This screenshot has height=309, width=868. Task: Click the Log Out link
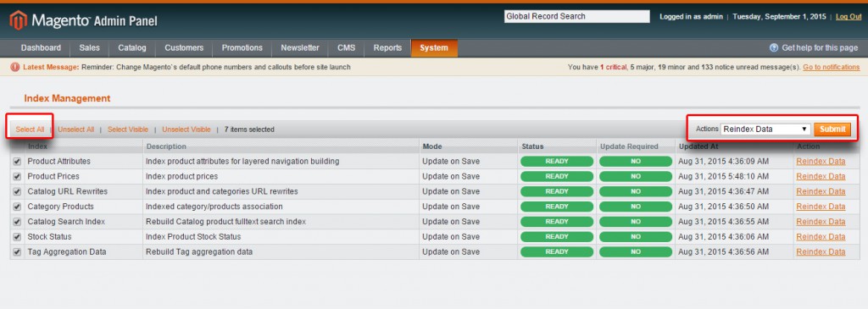point(848,17)
